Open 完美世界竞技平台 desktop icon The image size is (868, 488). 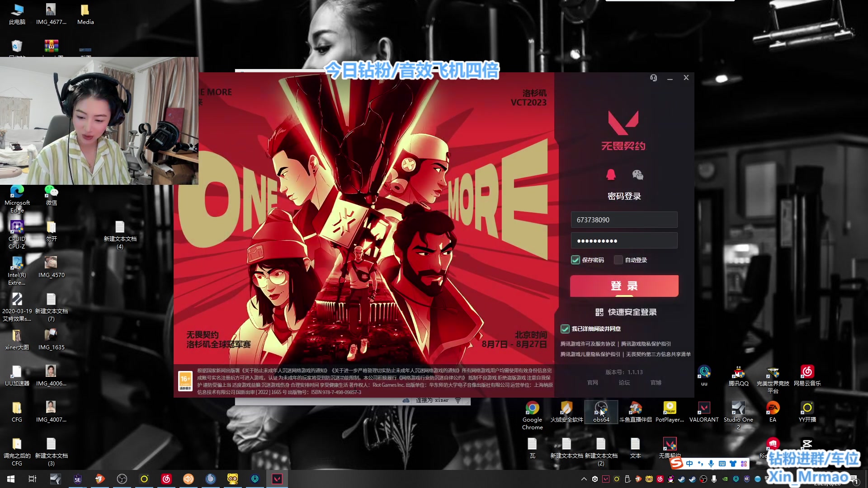(773, 379)
